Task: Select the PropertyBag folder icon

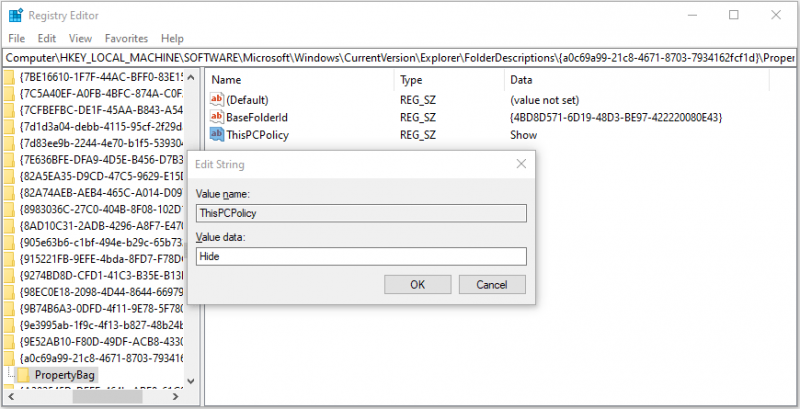Action: coord(23,375)
